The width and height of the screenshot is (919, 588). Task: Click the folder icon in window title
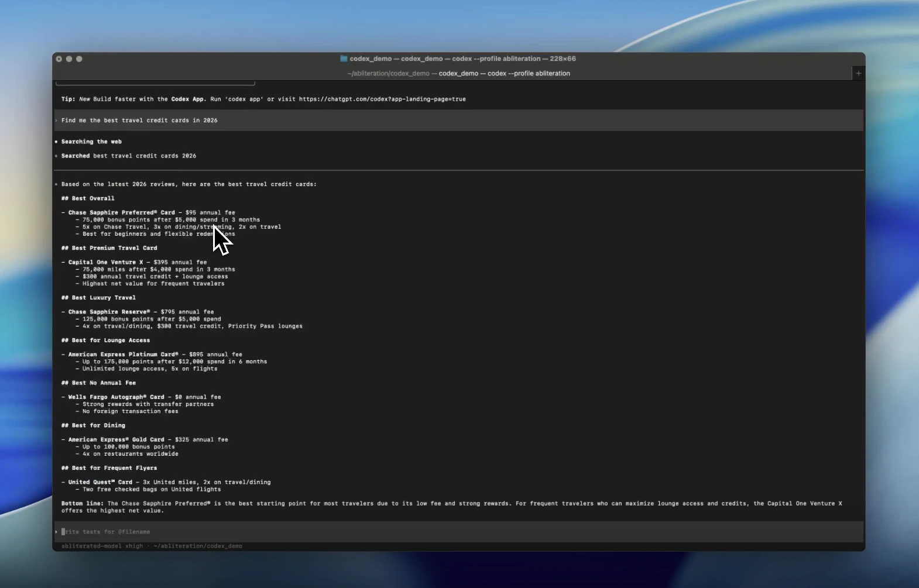344,59
